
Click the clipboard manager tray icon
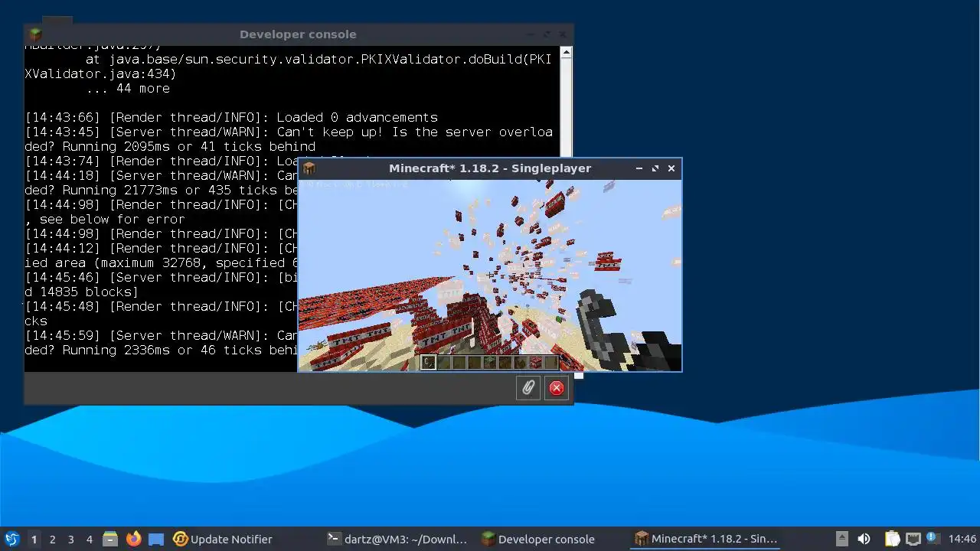[x=892, y=539]
